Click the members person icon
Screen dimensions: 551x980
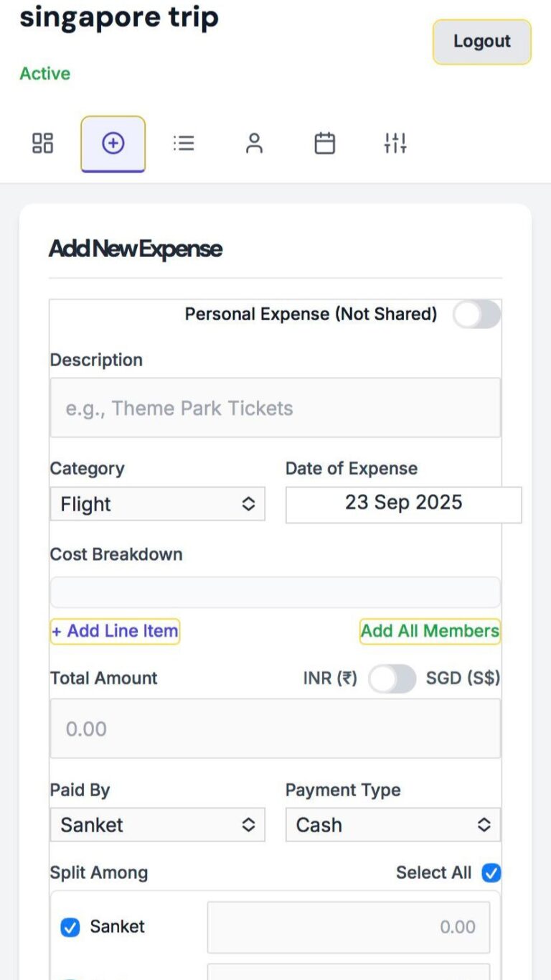pyautogui.click(x=253, y=143)
